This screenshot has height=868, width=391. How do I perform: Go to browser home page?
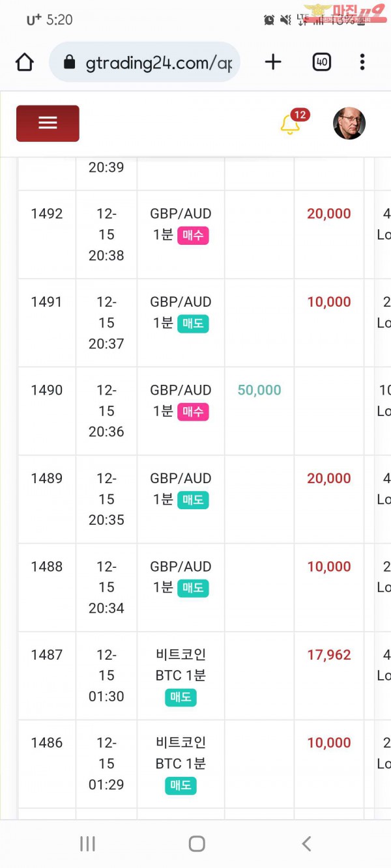(24, 62)
